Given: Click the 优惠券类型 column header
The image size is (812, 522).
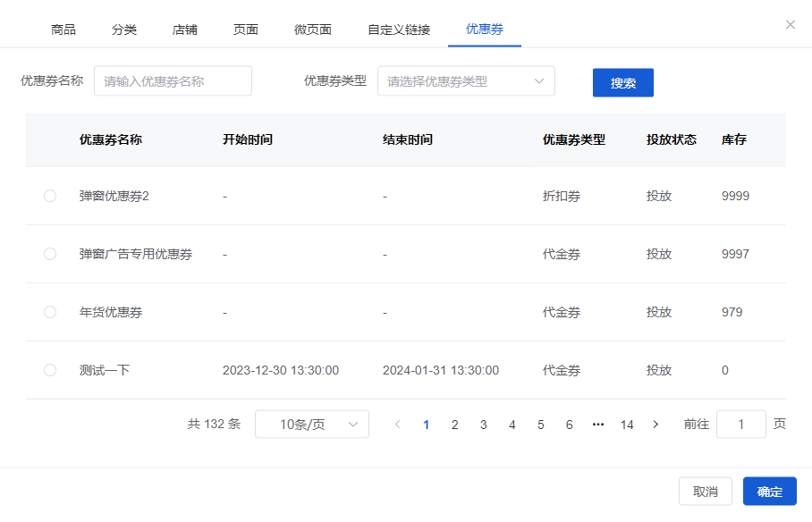Looking at the screenshot, I should [x=574, y=139].
